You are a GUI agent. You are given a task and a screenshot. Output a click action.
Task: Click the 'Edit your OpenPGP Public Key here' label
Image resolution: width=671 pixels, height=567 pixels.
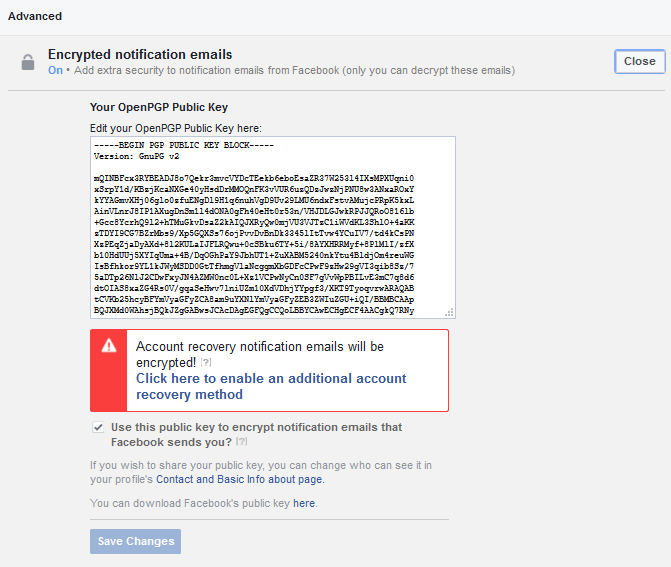coord(175,128)
